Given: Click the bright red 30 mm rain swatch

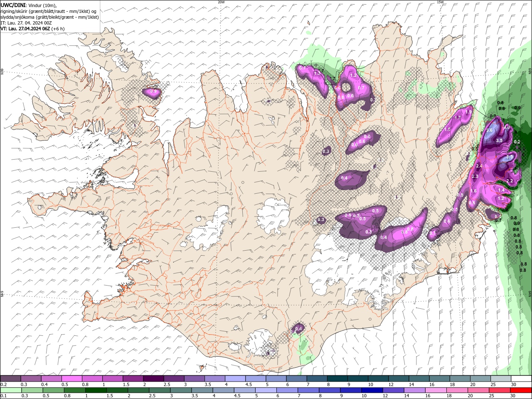Looking at the screenshot, I should (x=521, y=390).
